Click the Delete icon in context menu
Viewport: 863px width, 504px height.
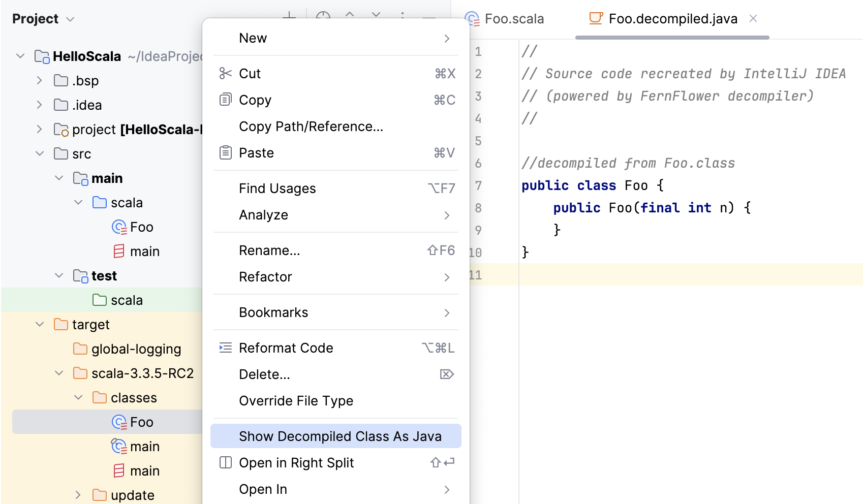(447, 374)
